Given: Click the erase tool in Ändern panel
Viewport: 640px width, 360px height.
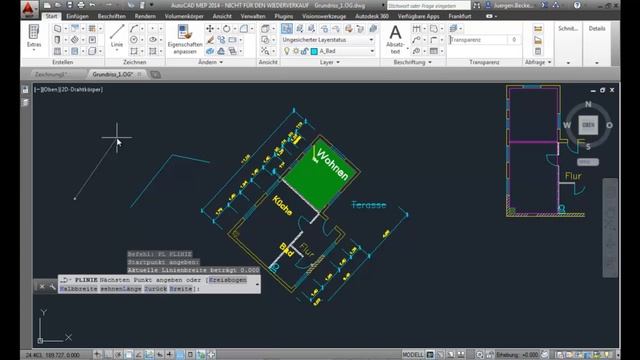Looking at the screenshot, I should pyautogui.click(x=210, y=40).
